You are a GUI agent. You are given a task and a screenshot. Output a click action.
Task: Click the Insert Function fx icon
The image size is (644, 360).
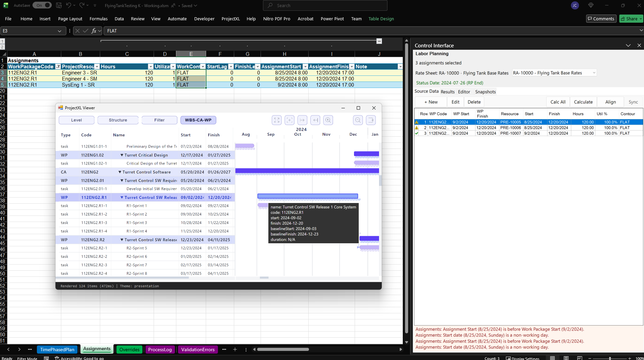[94, 31]
